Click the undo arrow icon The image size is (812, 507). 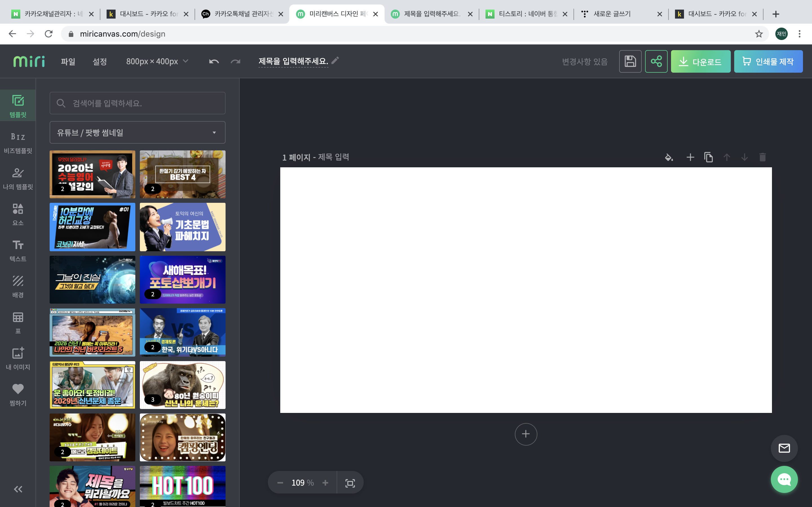point(214,61)
